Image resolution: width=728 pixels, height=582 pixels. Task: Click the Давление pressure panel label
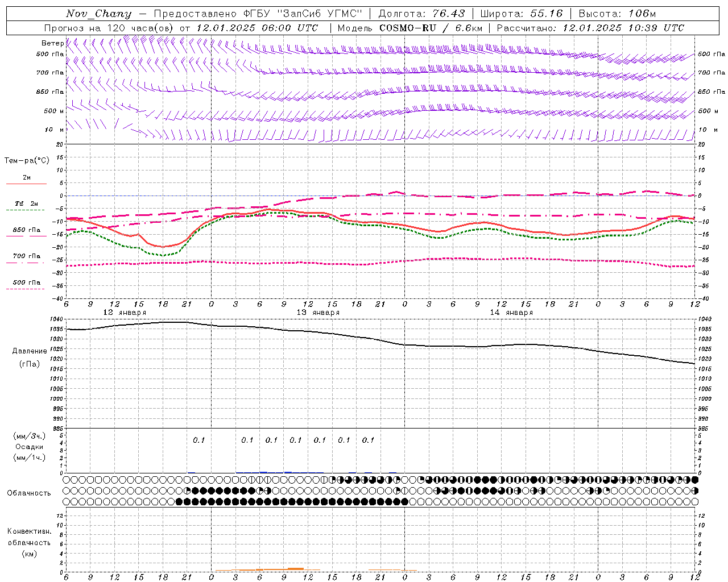coord(30,351)
